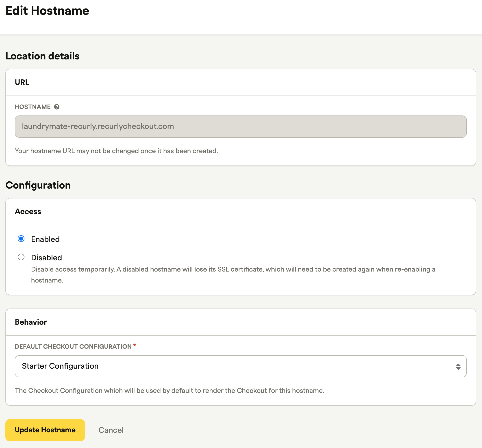The height and width of the screenshot is (448, 482).
Task: Click the disabled hostname input field
Action: (x=241, y=126)
